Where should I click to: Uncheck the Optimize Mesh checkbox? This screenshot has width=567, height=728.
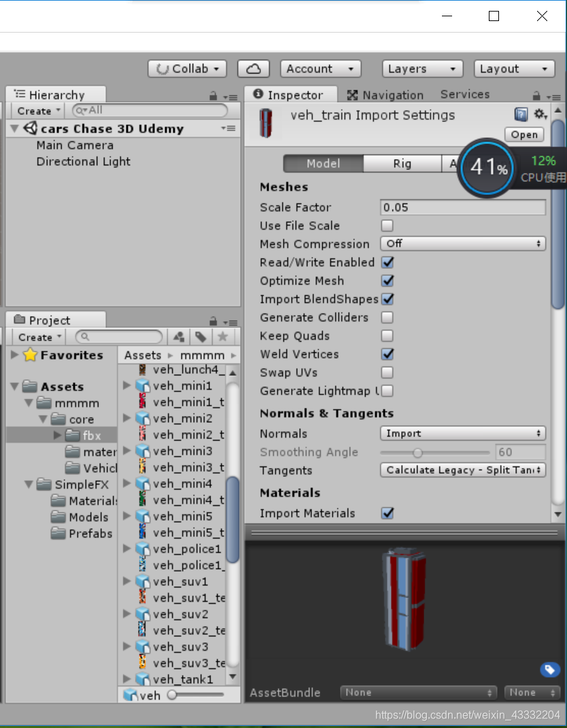tap(387, 281)
